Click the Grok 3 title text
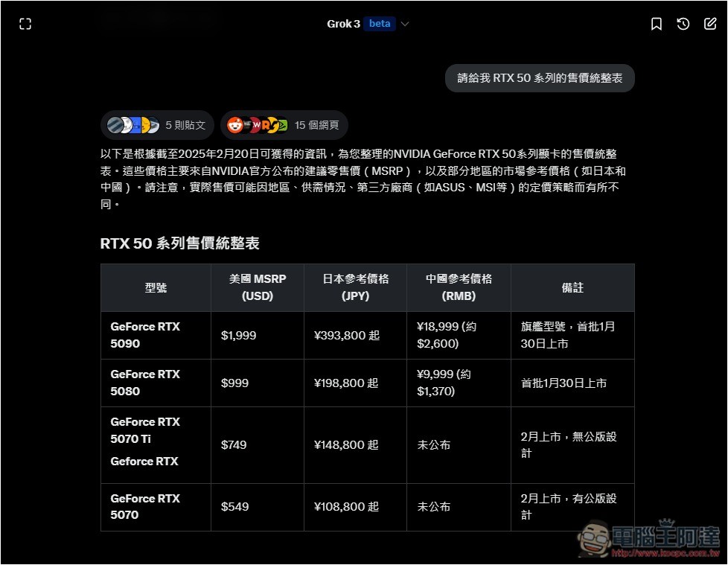Viewport: 728px width, 565px height. point(343,24)
